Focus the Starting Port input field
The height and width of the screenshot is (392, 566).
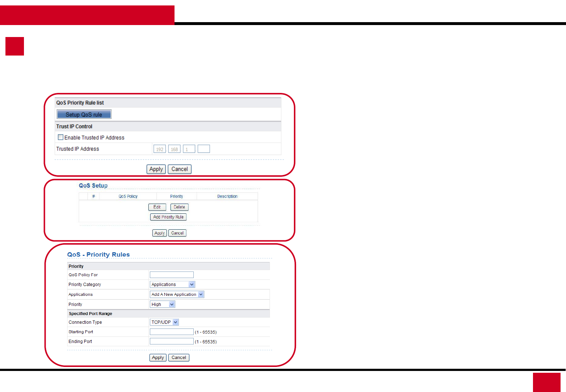(172, 332)
